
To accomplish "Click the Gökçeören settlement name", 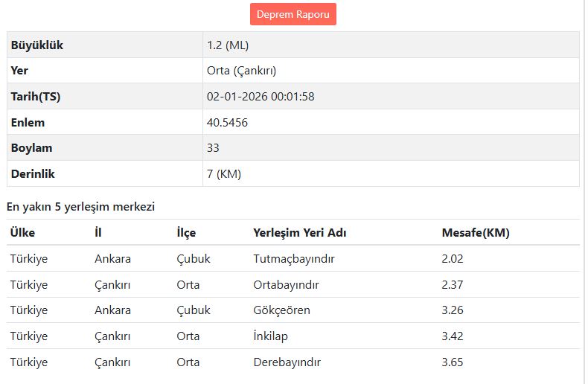I will pyautogui.click(x=282, y=310).
